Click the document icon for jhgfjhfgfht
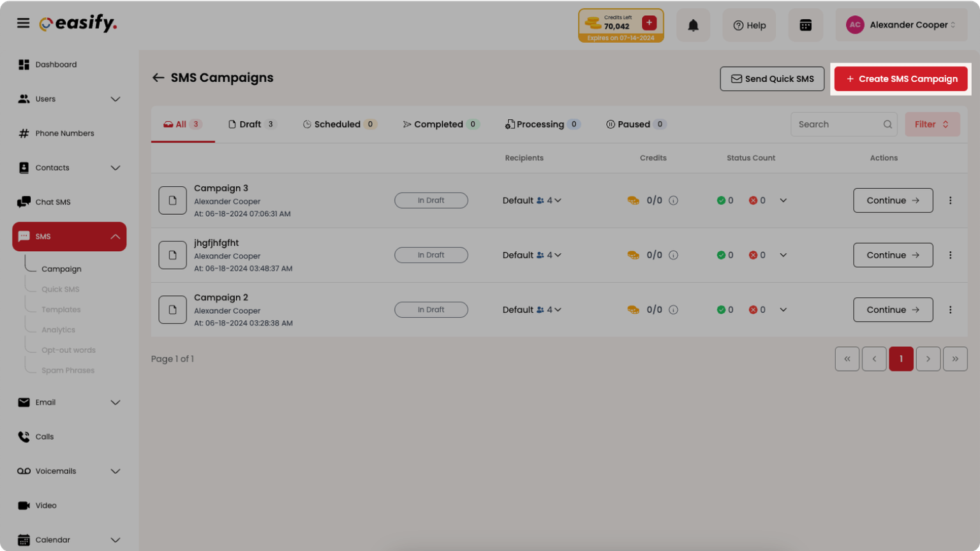980x551 pixels. 172,255
